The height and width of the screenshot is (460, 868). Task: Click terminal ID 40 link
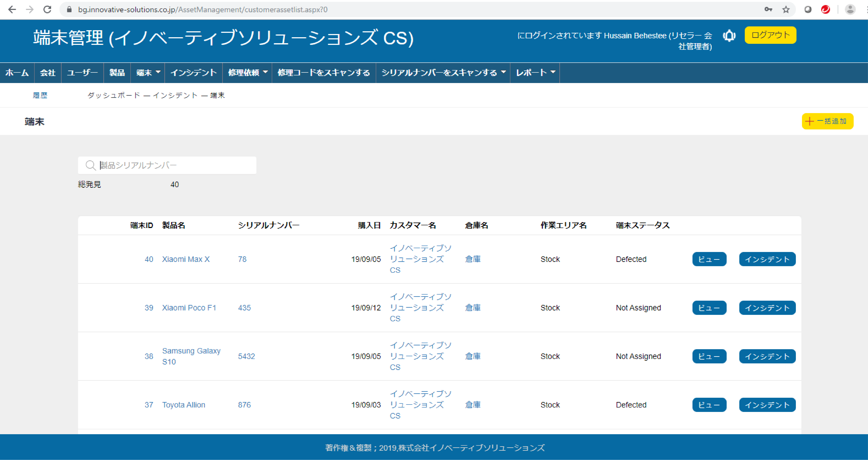coord(149,259)
